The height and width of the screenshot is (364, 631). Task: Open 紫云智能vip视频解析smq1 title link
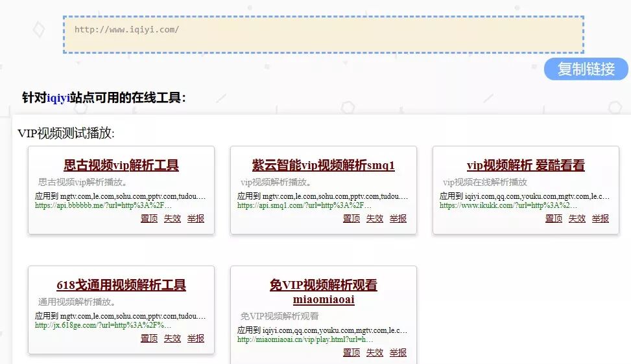pyautogui.click(x=324, y=165)
